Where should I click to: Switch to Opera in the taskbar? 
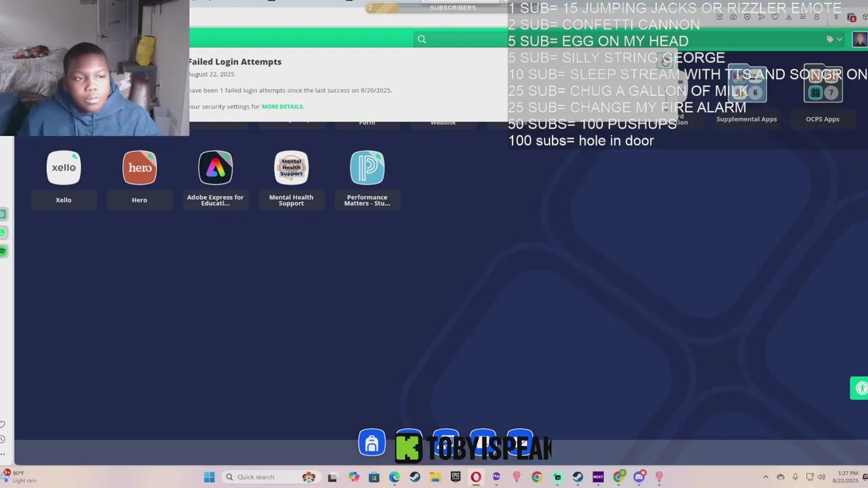(476, 477)
